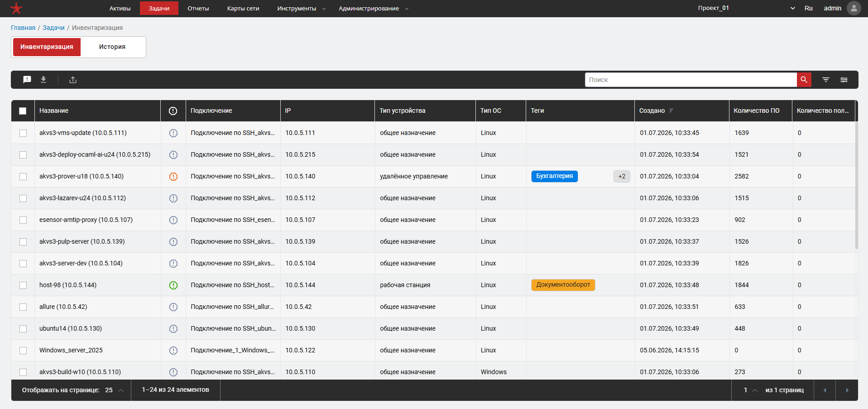
Task: Click status column header icon
Action: [x=173, y=111]
